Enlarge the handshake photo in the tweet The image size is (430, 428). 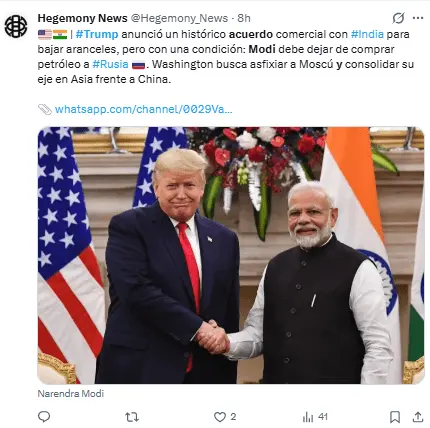click(x=231, y=255)
